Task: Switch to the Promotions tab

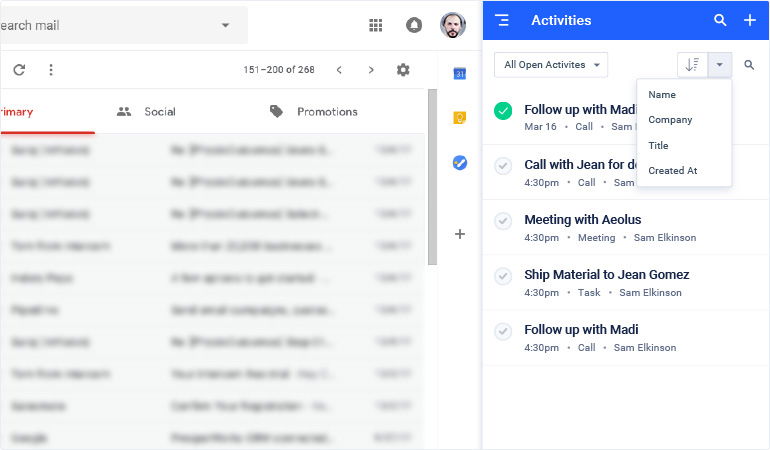Action: click(x=313, y=112)
